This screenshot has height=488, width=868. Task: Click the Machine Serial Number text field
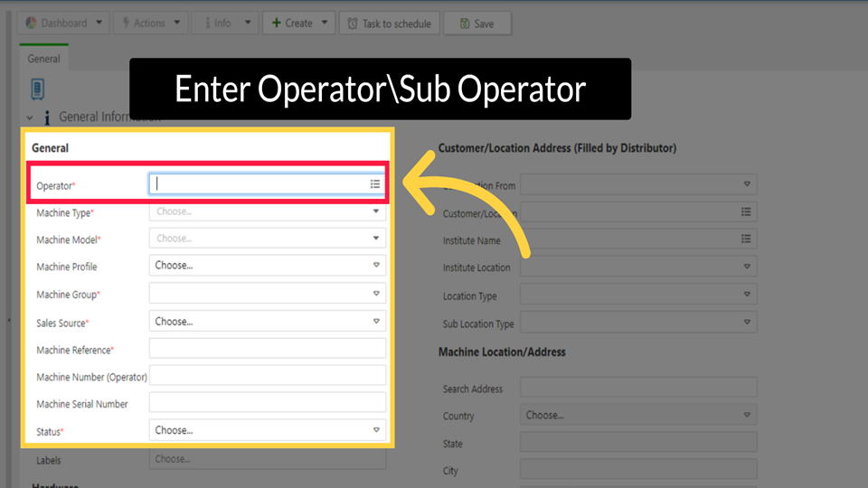[268, 403]
